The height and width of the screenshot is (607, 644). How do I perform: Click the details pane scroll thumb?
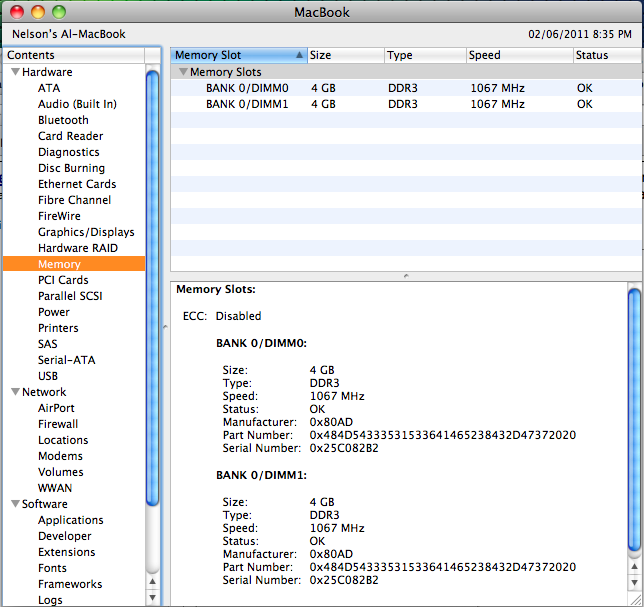tap(635, 420)
